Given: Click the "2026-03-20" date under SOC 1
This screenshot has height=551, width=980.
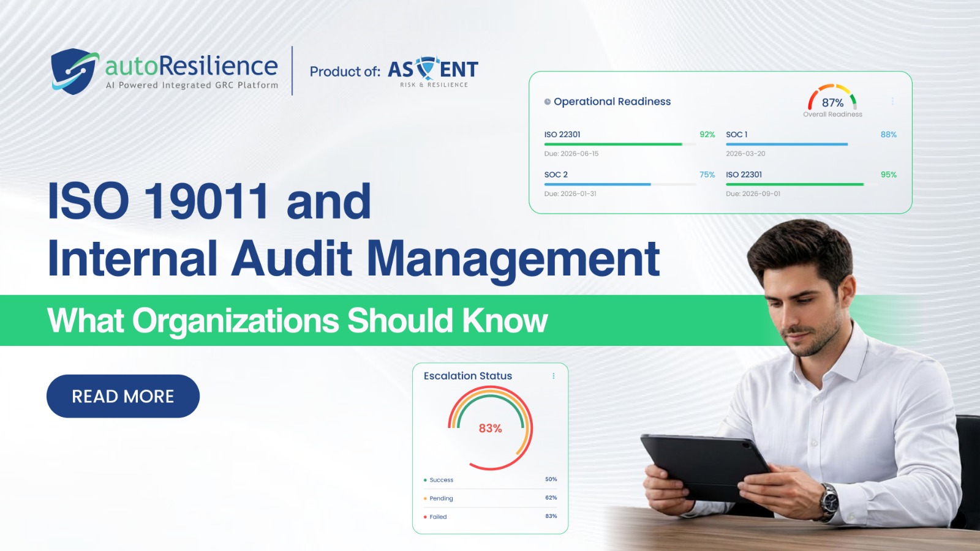Looking at the screenshot, I should tap(745, 154).
